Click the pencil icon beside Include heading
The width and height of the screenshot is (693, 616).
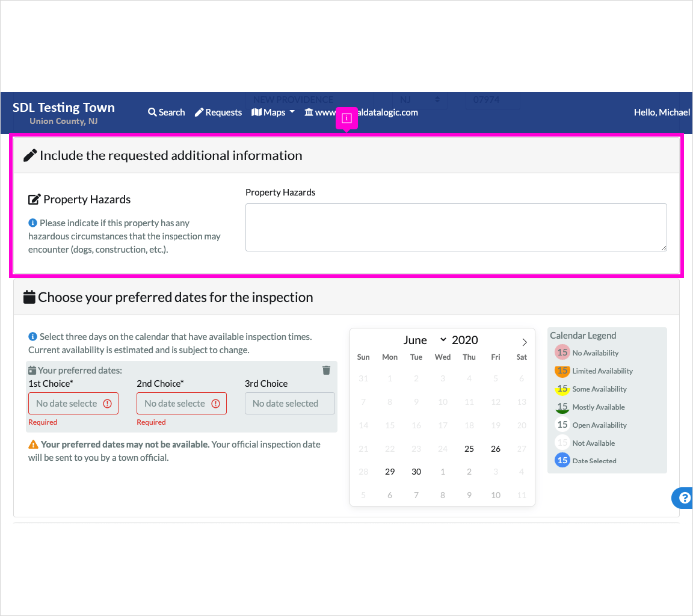point(29,156)
